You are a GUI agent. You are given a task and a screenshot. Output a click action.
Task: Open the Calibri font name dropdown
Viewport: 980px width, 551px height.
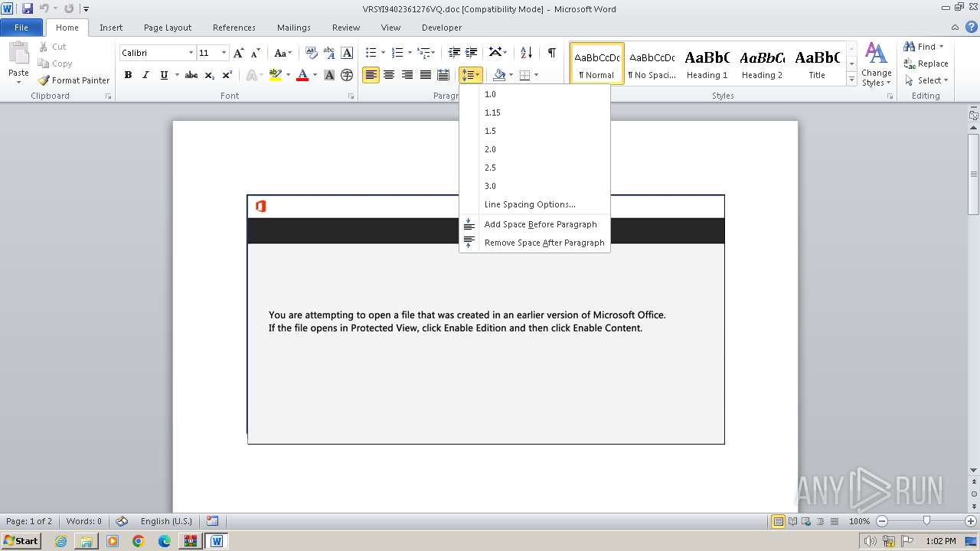click(191, 53)
